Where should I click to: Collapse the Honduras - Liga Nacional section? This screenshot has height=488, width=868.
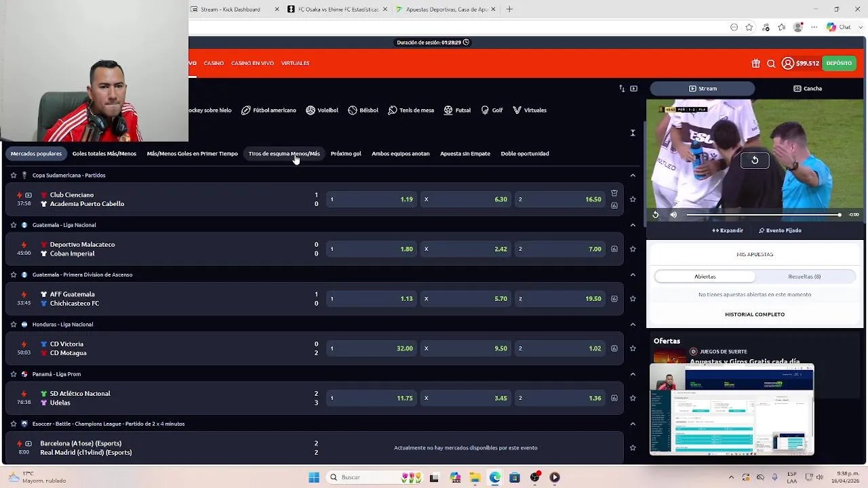633,325
